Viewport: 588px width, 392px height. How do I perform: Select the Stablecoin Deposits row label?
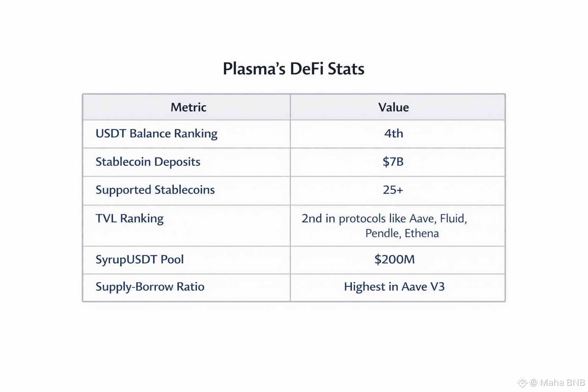(148, 162)
